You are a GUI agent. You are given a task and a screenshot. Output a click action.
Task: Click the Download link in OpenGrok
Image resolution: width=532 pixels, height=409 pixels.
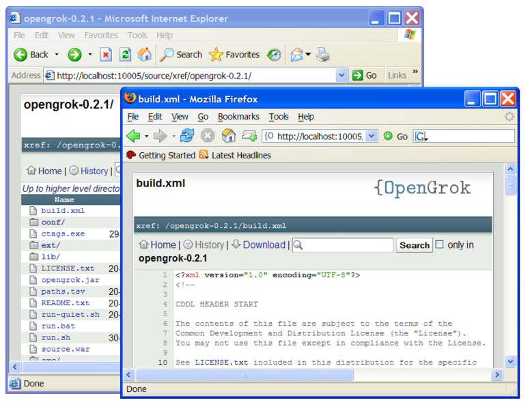tap(264, 244)
